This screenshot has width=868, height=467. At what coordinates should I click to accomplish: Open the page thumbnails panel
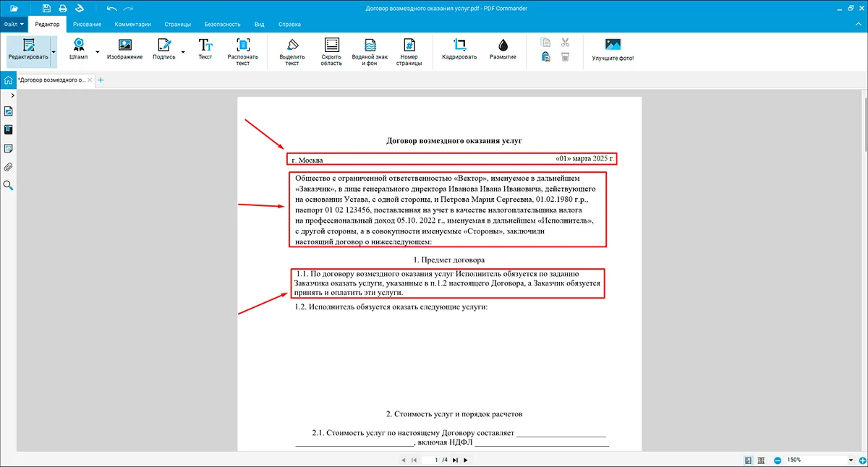tap(9, 111)
